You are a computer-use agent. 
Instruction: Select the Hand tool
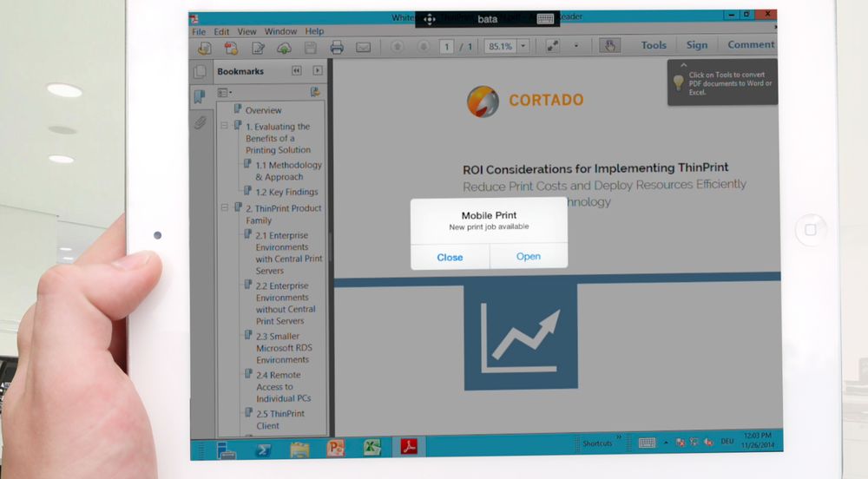coord(609,45)
